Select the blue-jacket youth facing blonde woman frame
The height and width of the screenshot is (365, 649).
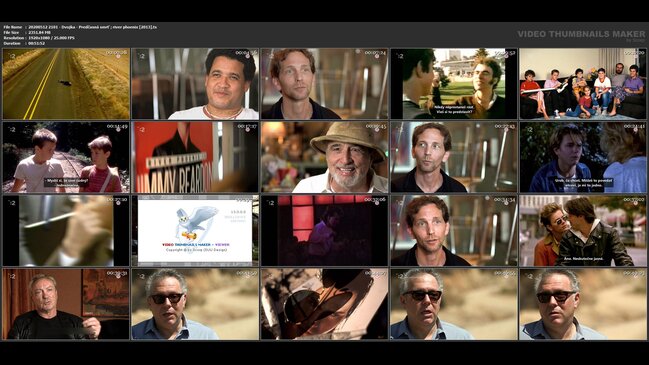pos(583,157)
